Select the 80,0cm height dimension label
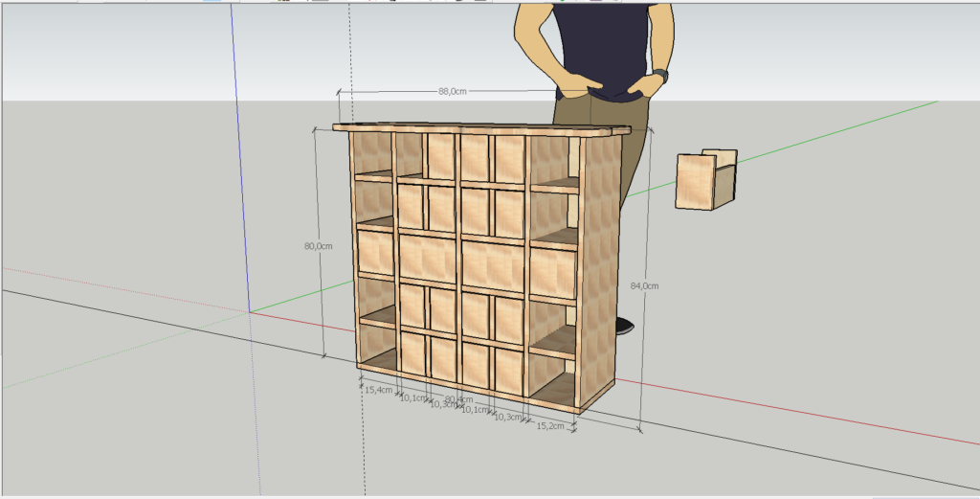The width and height of the screenshot is (980, 499). pyautogui.click(x=318, y=246)
